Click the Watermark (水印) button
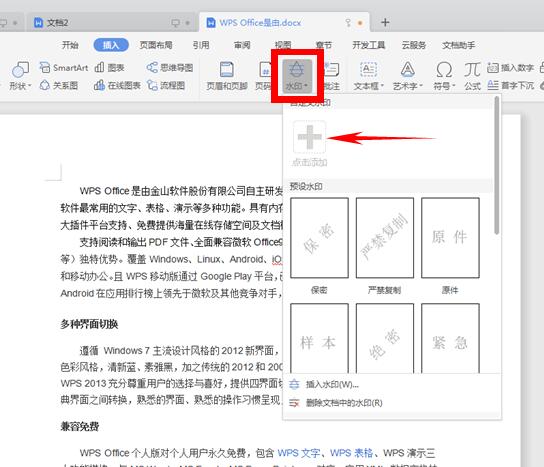The width and height of the screenshot is (544, 467). (297, 76)
